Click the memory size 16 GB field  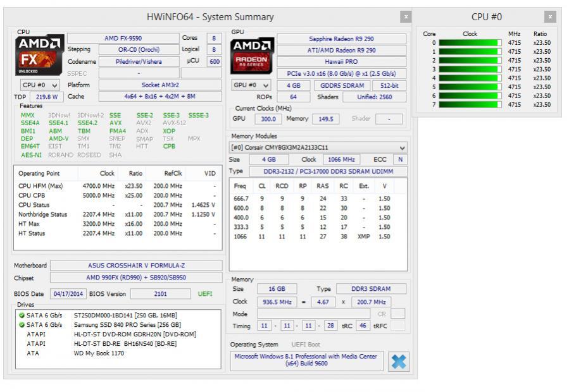pos(277,289)
